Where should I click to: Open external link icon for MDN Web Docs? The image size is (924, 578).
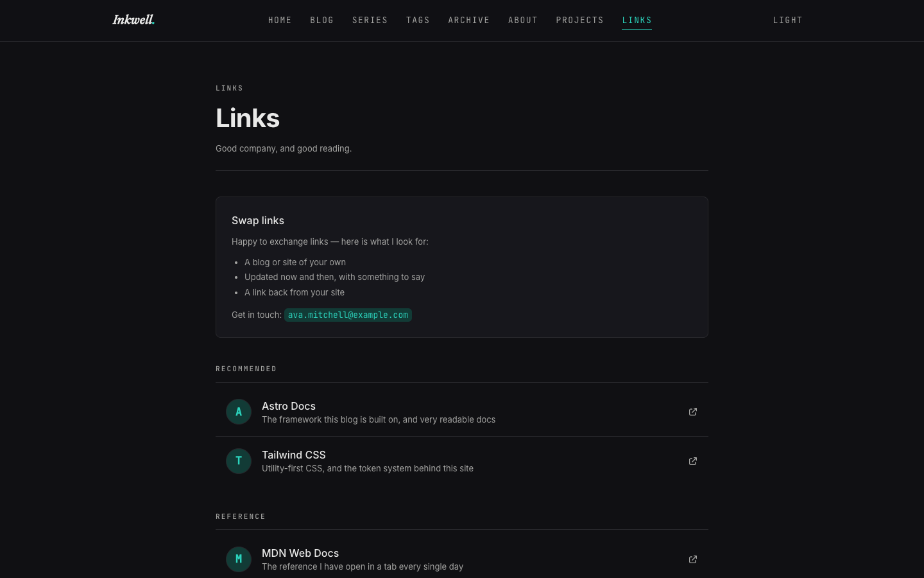[693, 559]
